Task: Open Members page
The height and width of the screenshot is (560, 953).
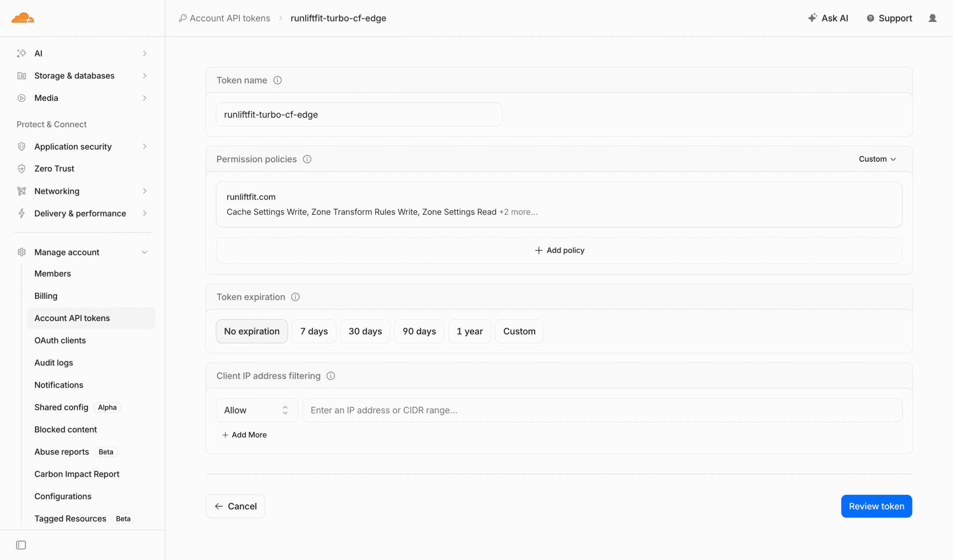Action: 52,273
